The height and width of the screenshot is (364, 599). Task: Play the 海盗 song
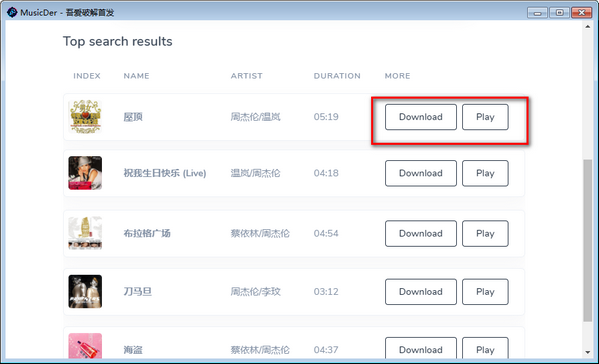tap(485, 348)
